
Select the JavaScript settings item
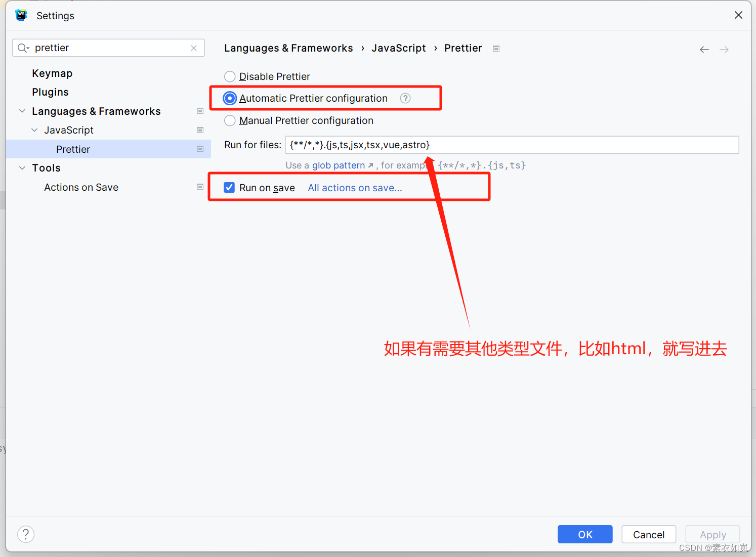(69, 130)
